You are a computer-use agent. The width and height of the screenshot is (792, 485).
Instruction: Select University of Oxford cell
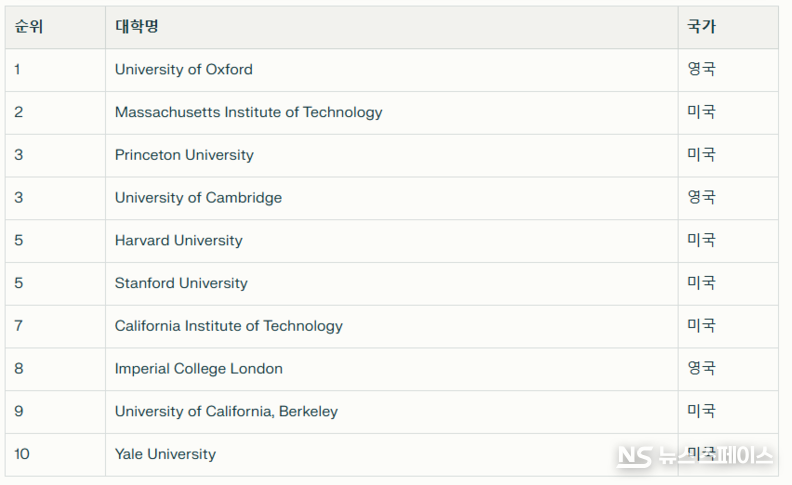click(184, 70)
